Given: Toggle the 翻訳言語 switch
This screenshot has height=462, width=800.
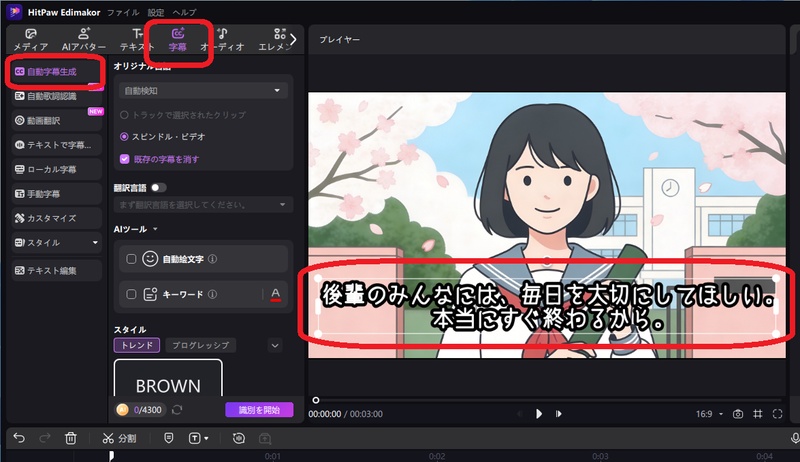Looking at the screenshot, I should click(x=158, y=188).
